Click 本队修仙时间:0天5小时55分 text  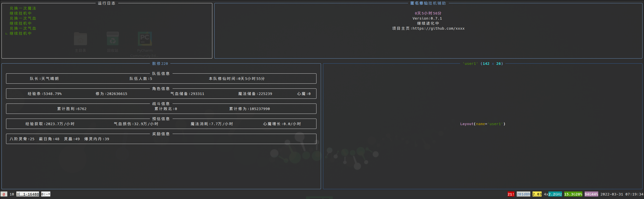click(237, 79)
